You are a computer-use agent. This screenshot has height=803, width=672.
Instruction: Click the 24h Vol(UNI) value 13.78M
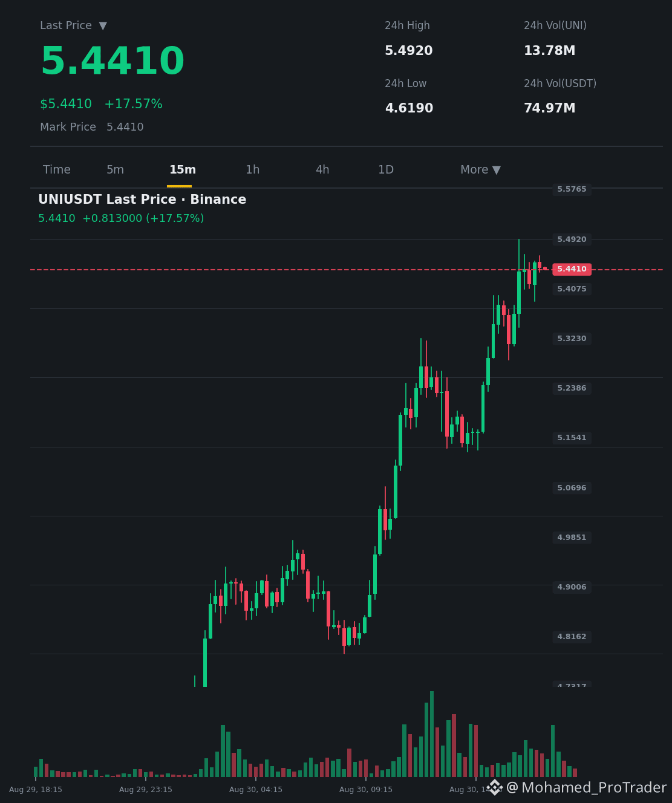[x=549, y=51]
